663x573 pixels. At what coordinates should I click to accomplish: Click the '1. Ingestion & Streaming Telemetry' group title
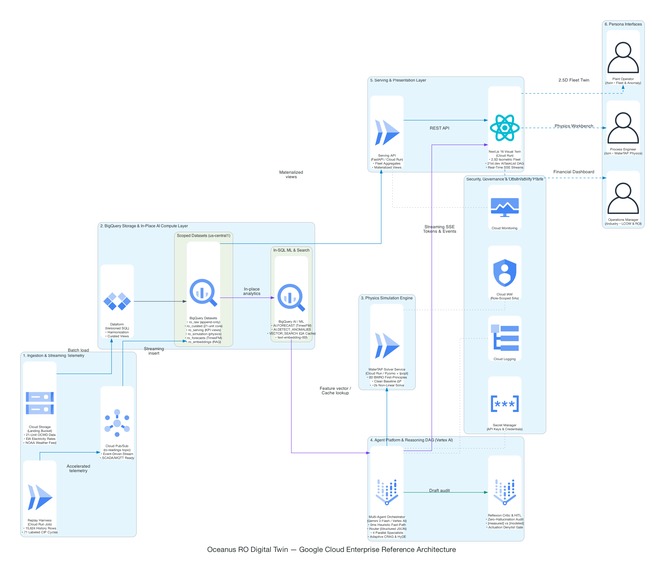54,356
